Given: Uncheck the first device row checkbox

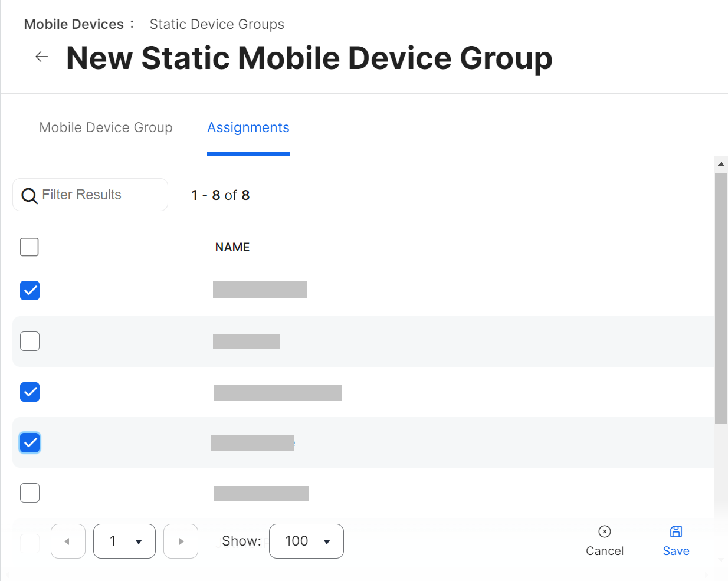Looking at the screenshot, I should [x=30, y=290].
